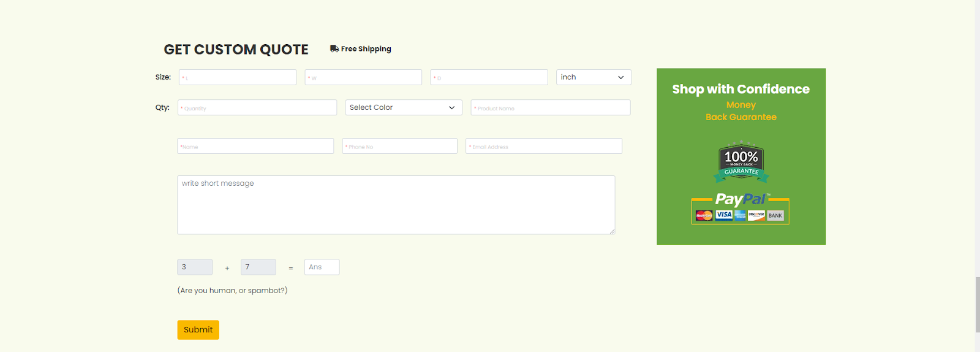
Task: Select the length L size field
Action: tap(238, 77)
